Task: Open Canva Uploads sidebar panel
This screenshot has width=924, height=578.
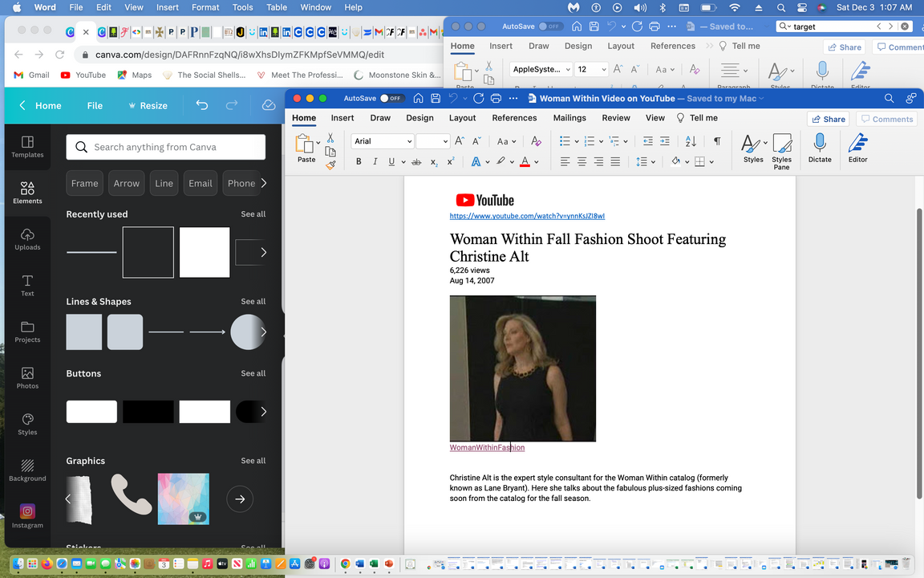Action: [x=27, y=238]
